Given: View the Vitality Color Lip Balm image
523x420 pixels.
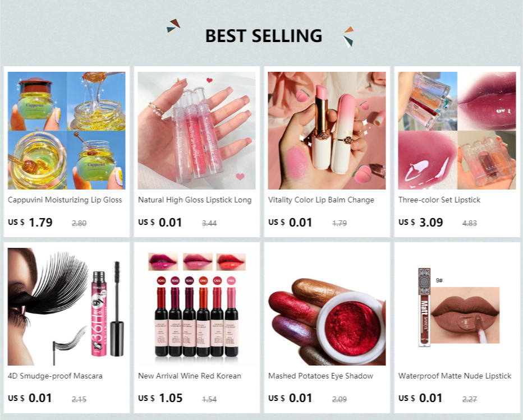Looking at the screenshot, I should coord(327,131).
